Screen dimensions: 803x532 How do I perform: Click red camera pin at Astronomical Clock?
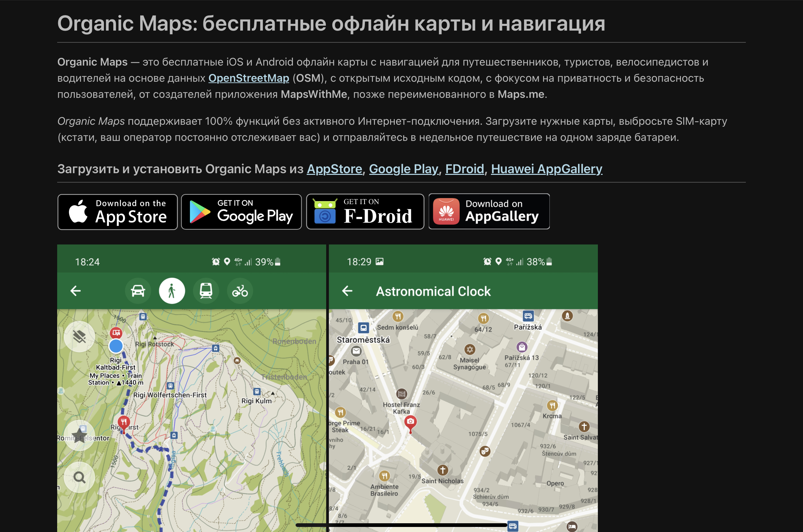pos(411,423)
